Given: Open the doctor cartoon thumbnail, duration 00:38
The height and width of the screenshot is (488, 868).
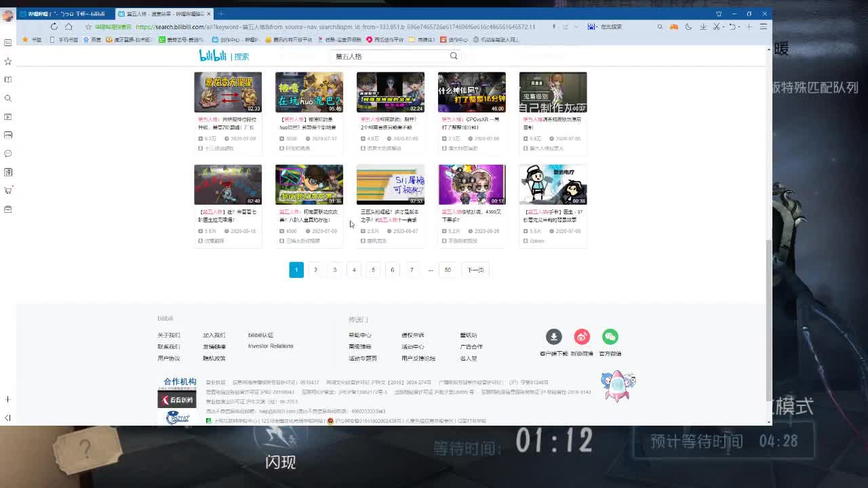Looking at the screenshot, I should (553, 184).
